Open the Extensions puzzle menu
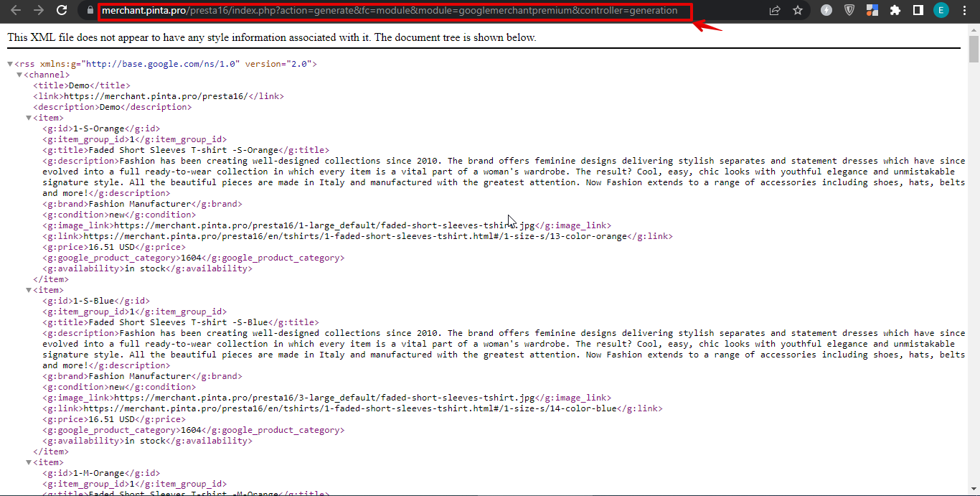Screen dimensions: 980x496 [895, 11]
